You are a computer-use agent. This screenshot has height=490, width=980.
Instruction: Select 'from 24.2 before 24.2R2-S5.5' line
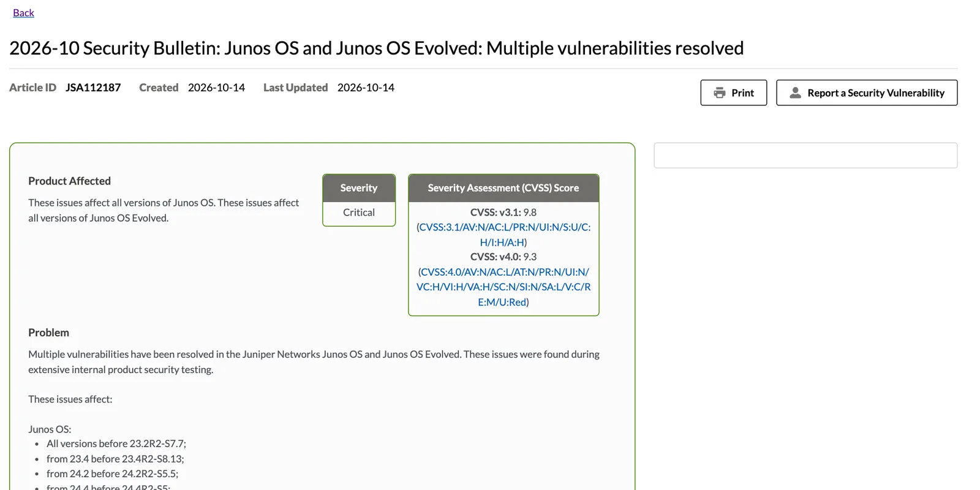pyautogui.click(x=113, y=473)
